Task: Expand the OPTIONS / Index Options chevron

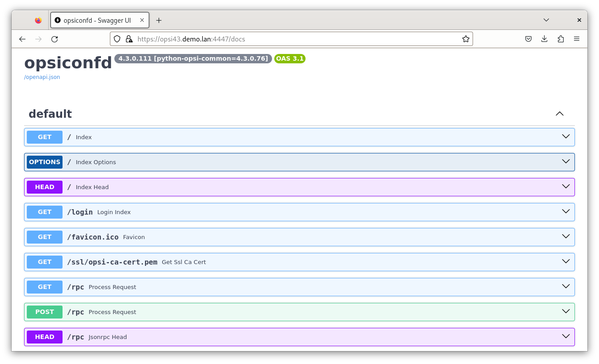Action: (x=565, y=161)
